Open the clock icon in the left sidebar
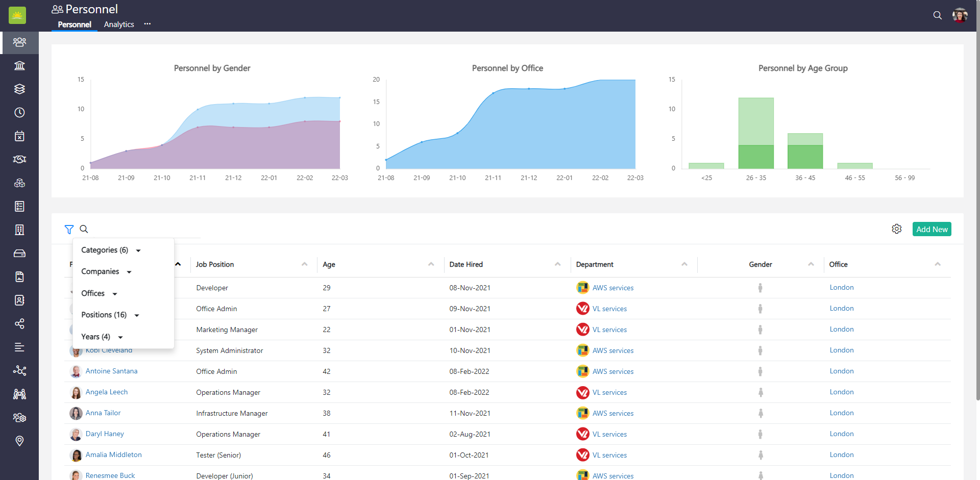The width and height of the screenshot is (980, 480). click(19, 112)
